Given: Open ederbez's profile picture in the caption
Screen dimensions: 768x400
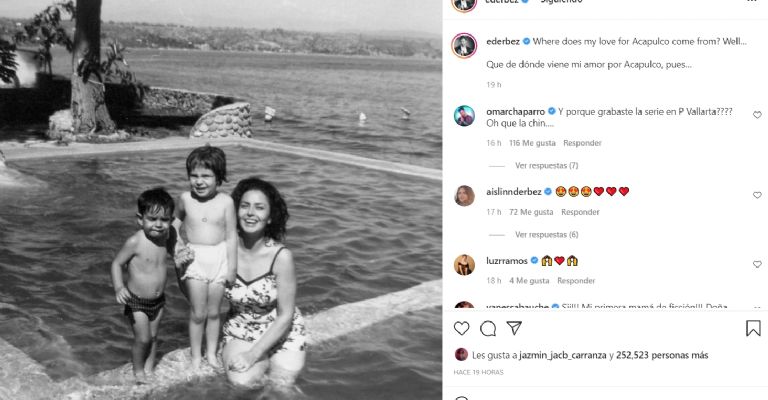Looking at the screenshot, I should pos(464,46).
